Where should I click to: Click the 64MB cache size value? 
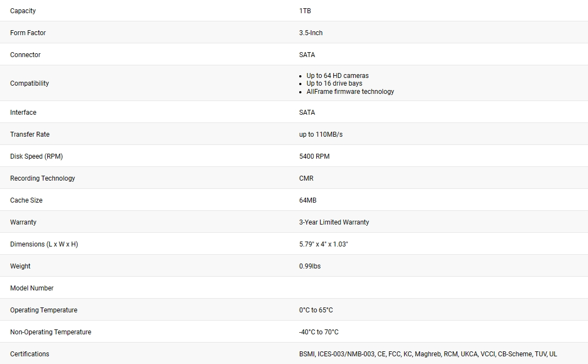click(308, 200)
